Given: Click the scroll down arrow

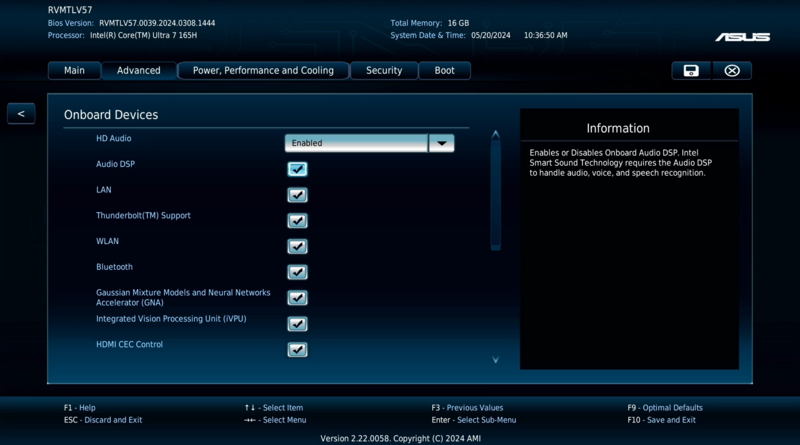Looking at the screenshot, I should pyautogui.click(x=495, y=360).
